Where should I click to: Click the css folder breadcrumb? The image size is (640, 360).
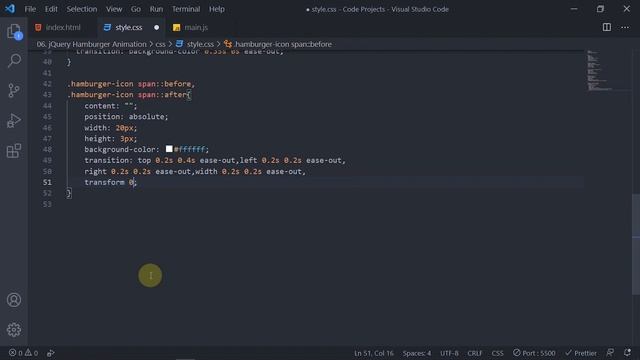160,44
